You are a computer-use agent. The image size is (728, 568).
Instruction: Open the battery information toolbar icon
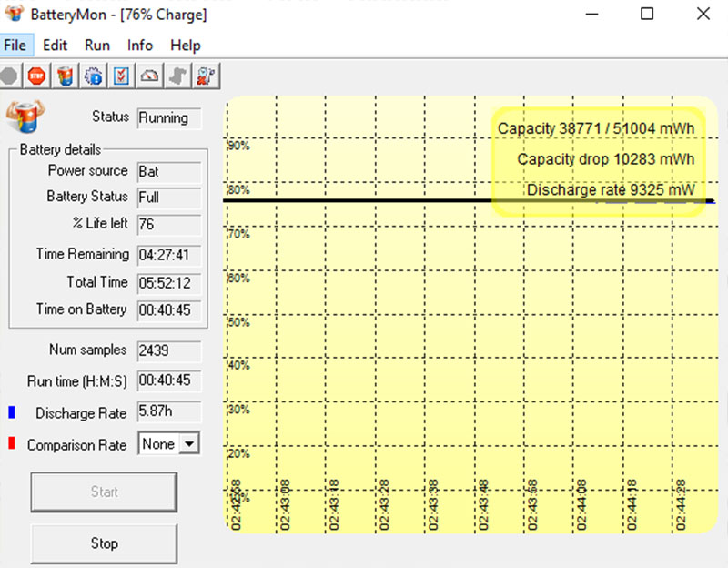click(x=65, y=76)
